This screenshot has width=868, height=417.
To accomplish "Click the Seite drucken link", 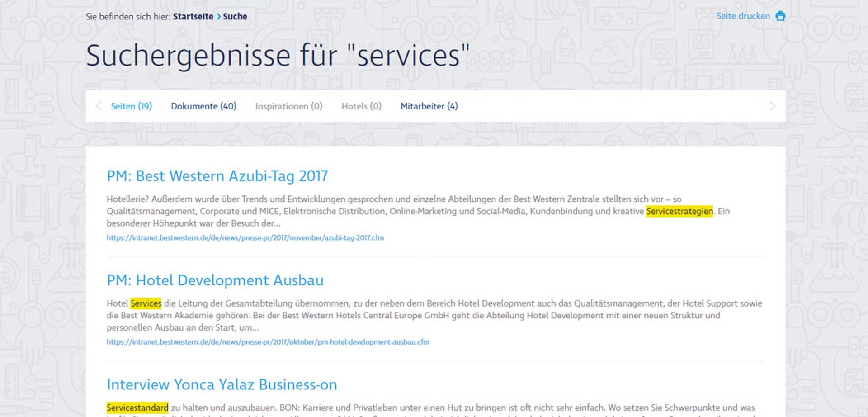I will coord(743,16).
